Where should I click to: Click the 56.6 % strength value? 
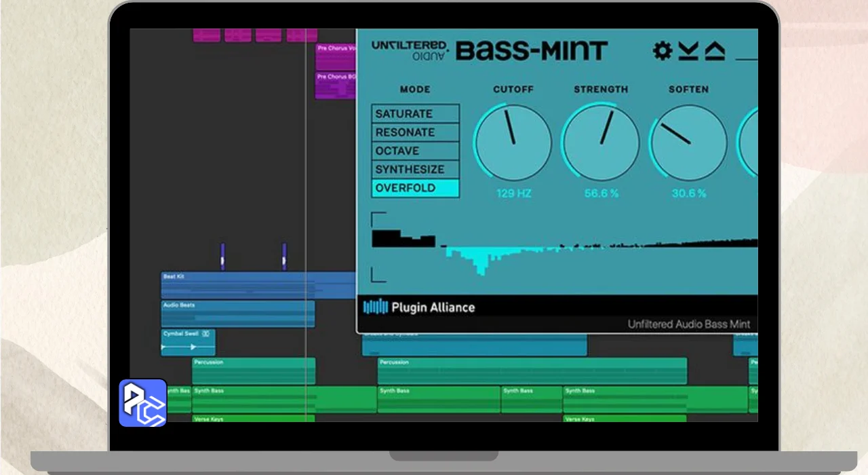[601, 193]
